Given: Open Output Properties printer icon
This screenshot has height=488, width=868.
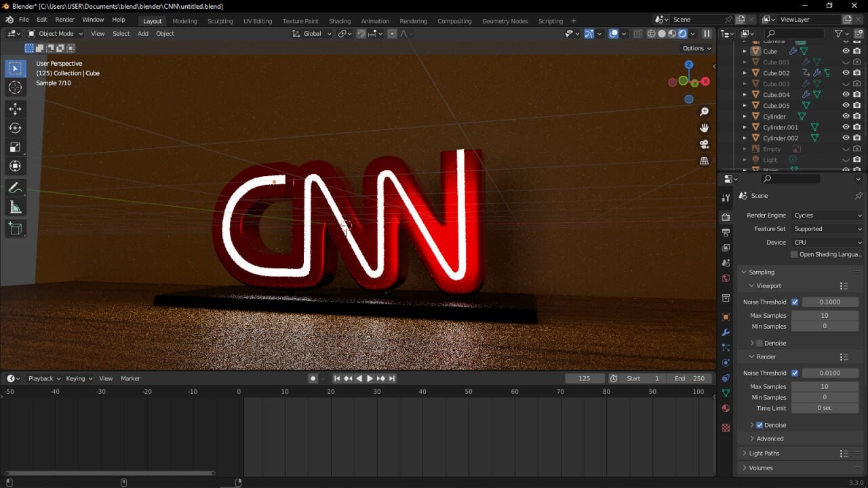Looking at the screenshot, I should 726,232.
